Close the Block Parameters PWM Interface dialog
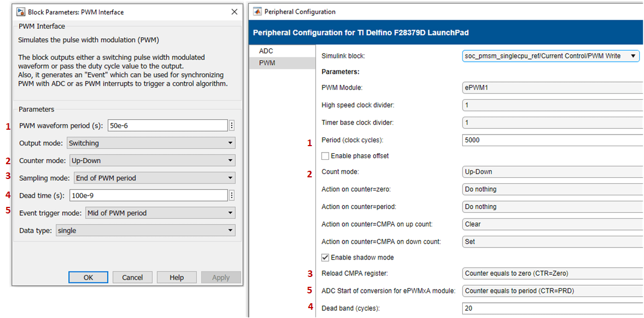Viewport: 644px width, 318px height. point(234,12)
